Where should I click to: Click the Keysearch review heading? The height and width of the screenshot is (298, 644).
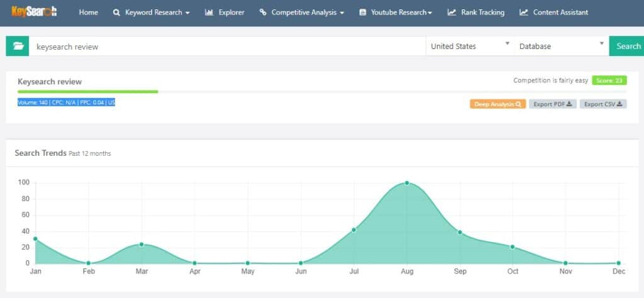[x=50, y=82]
